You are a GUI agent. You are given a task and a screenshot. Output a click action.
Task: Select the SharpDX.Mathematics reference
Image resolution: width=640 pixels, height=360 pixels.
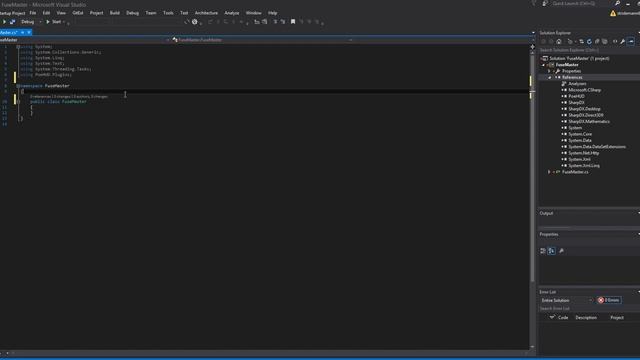(589, 122)
